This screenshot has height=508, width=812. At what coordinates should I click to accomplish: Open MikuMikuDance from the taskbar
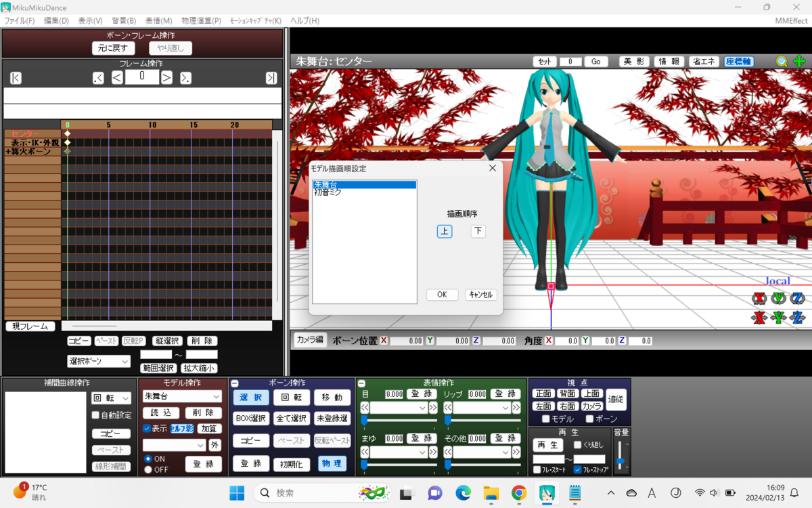(x=547, y=493)
